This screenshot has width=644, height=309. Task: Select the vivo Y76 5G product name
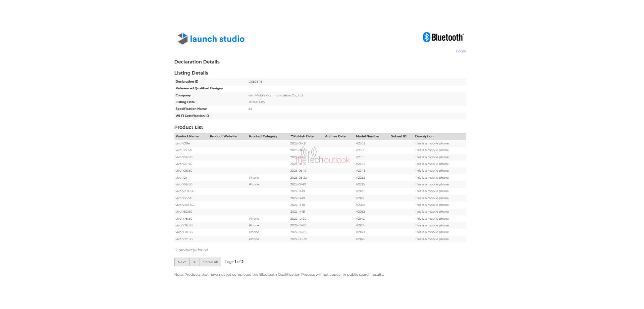click(x=184, y=225)
